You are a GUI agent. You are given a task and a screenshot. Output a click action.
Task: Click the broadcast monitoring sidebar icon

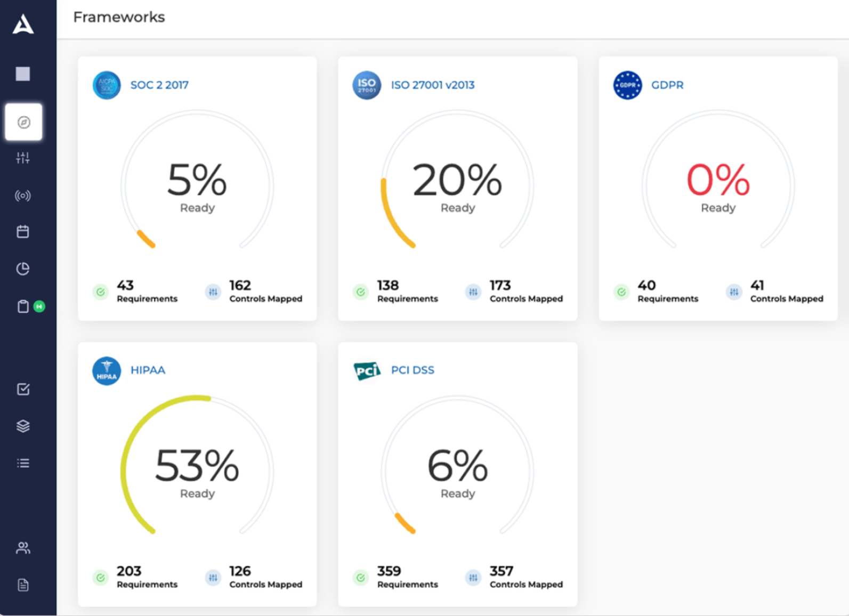[x=23, y=196]
